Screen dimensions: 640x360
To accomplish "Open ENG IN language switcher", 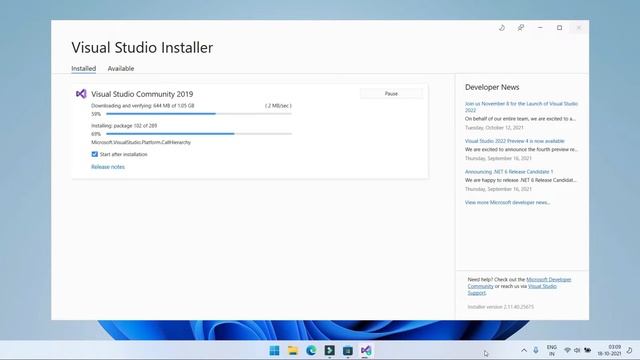I will (x=551, y=351).
